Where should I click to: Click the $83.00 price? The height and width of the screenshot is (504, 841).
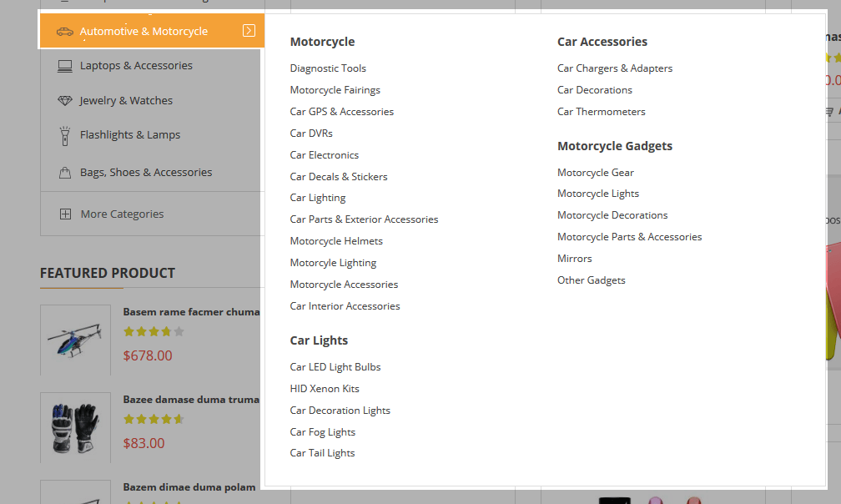144,443
